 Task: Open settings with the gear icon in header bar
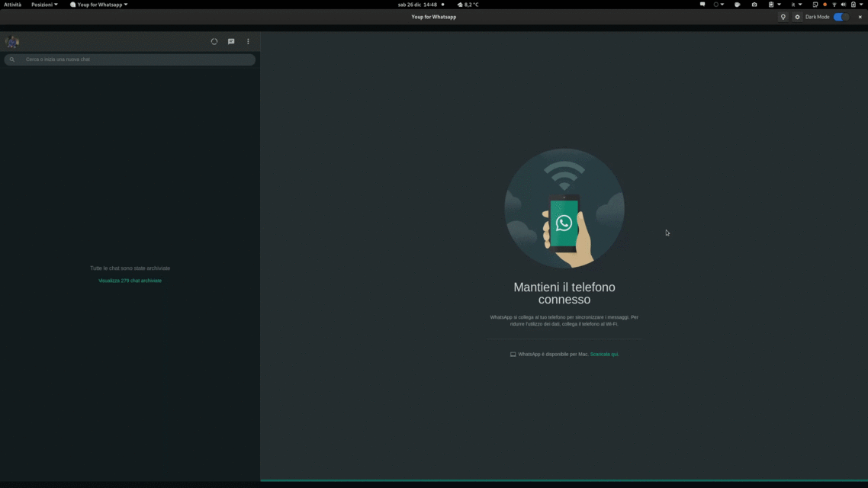coord(797,17)
